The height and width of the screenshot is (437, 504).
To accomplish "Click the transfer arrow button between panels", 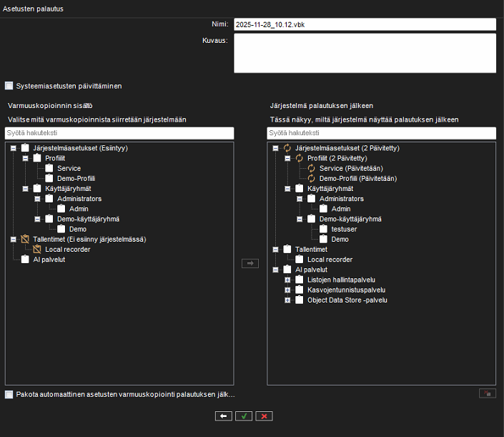I will pos(250,263).
